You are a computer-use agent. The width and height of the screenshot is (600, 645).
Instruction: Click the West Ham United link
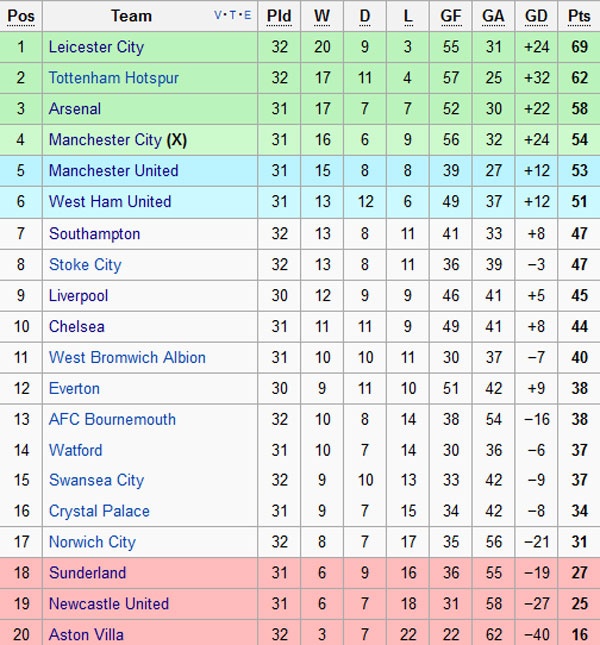[110, 202]
